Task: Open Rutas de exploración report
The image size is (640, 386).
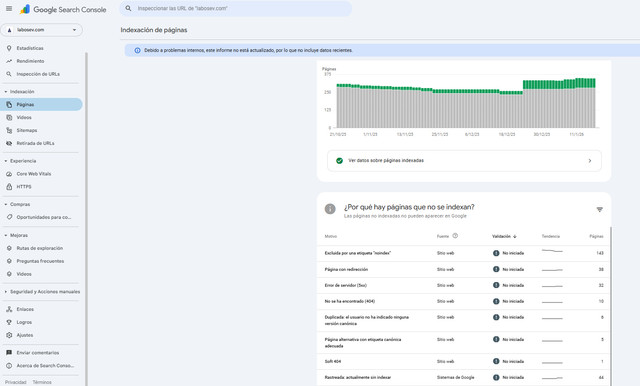Action: point(40,248)
